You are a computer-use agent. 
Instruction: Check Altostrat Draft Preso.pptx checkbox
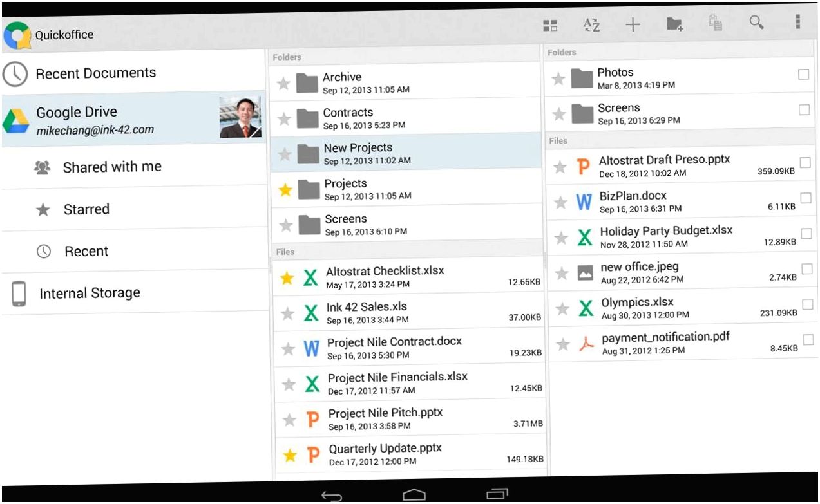point(805,162)
